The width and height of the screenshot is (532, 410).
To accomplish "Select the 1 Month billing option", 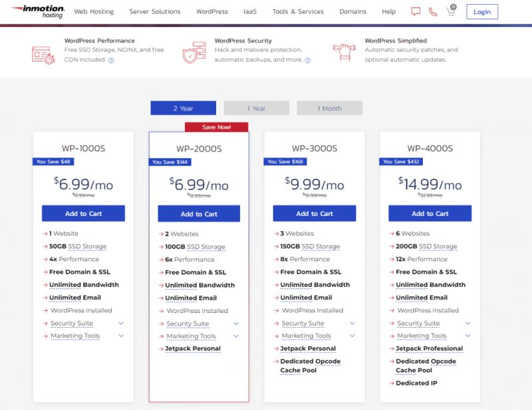I will click(329, 108).
